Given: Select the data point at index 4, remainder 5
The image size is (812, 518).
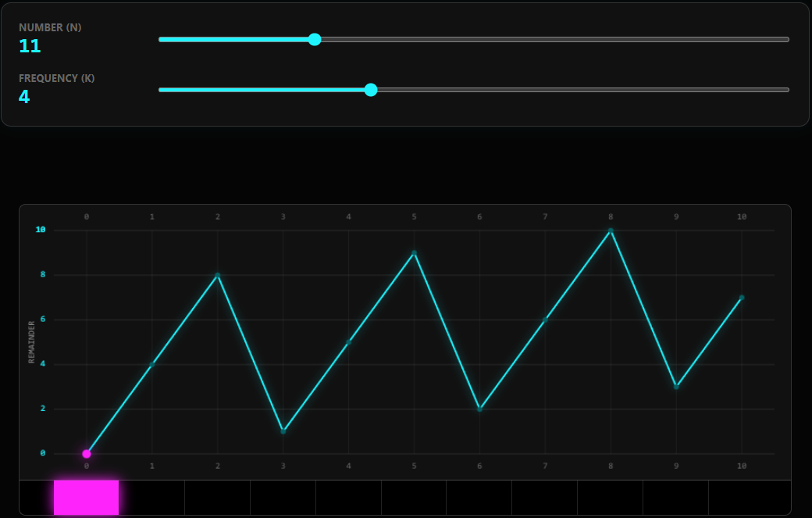Looking at the screenshot, I should pyautogui.click(x=349, y=342).
